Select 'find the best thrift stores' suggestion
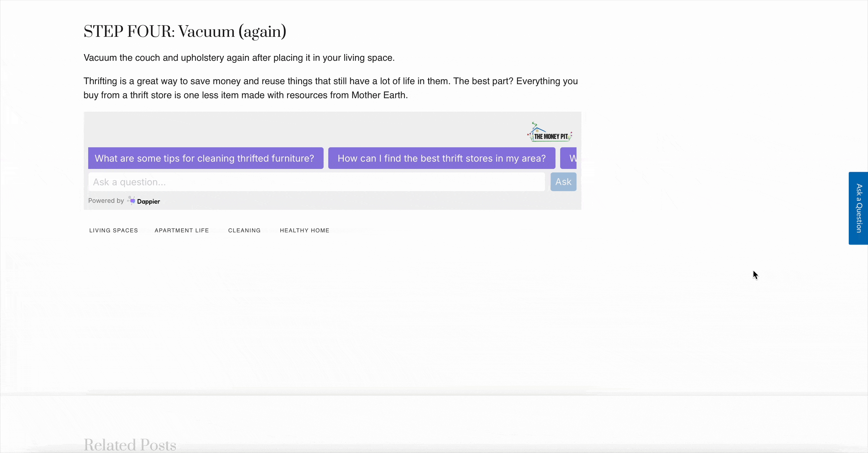The image size is (868, 453). (x=441, y=158)
